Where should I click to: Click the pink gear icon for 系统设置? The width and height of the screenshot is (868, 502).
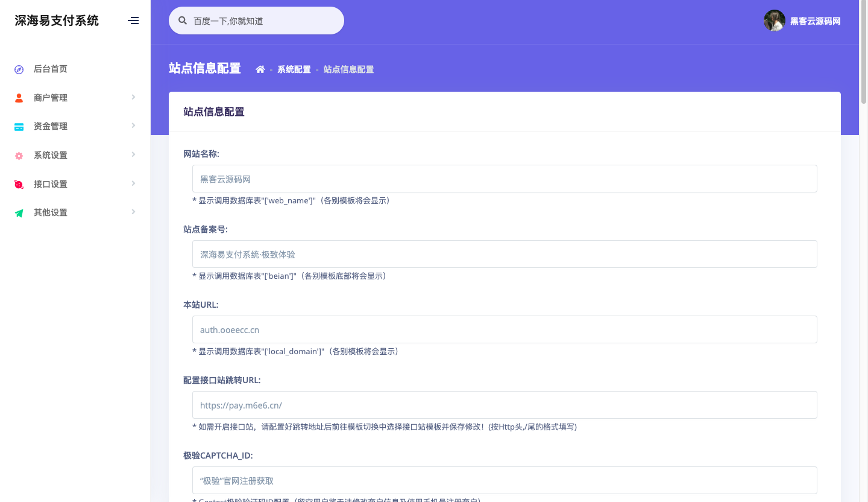tap(19, 156)
